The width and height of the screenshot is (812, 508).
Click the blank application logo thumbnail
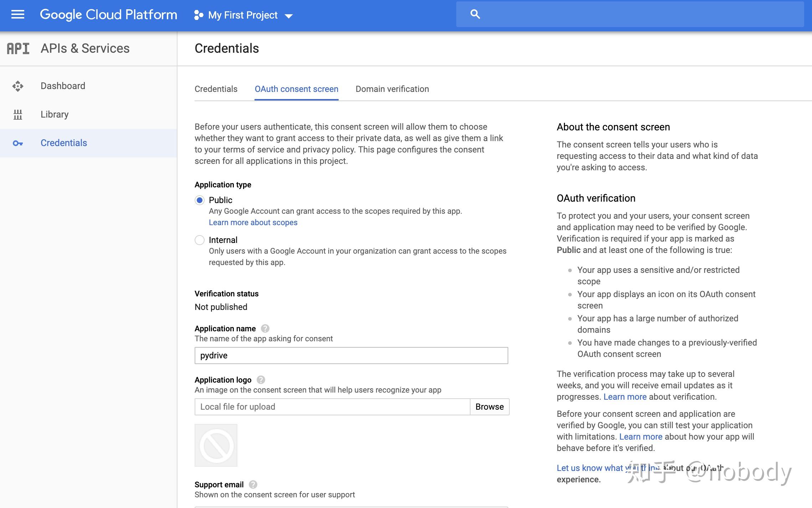point(215,445)
